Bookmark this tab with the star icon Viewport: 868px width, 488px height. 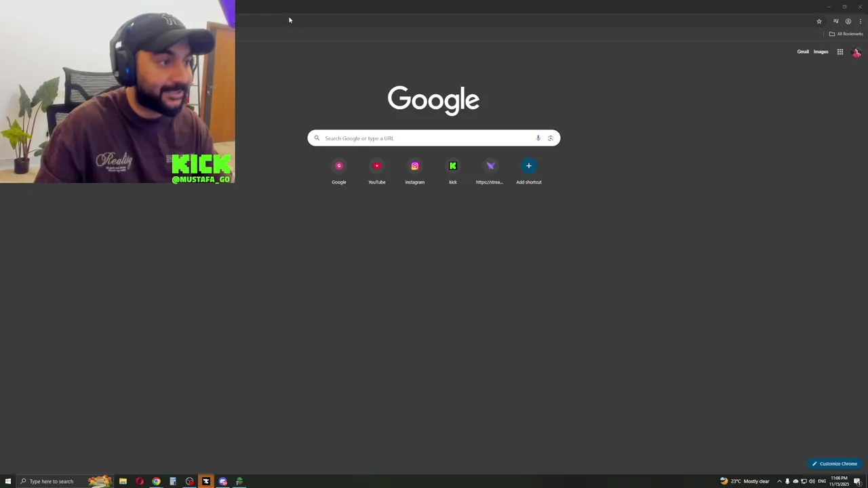(x=818, y=21)
